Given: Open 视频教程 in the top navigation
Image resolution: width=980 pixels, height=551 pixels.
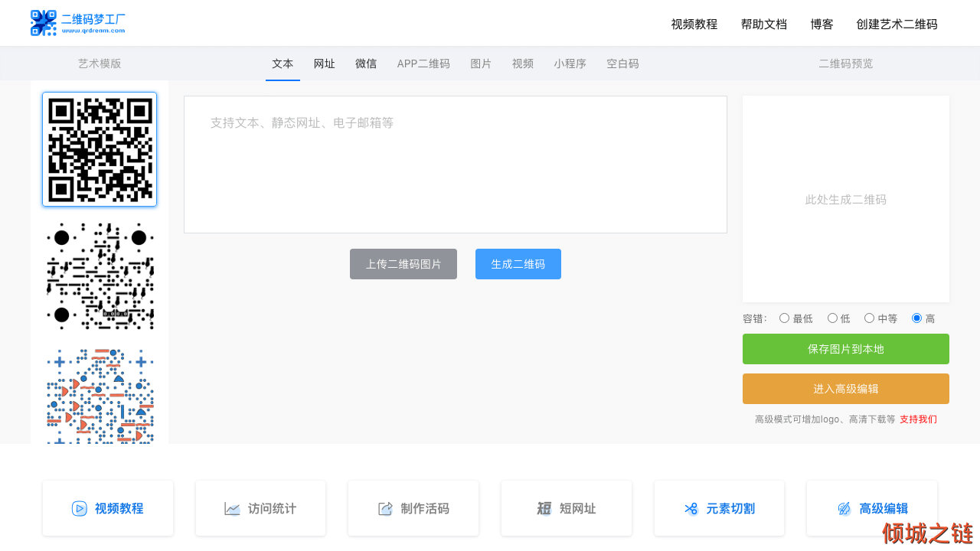Looking at the screenshot, I should 694,24.
